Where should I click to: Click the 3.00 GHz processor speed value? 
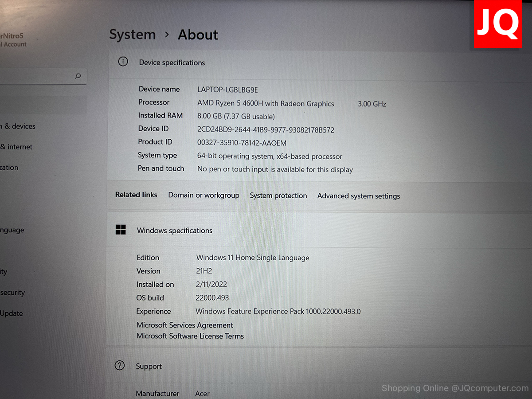[x=372, y=104]
